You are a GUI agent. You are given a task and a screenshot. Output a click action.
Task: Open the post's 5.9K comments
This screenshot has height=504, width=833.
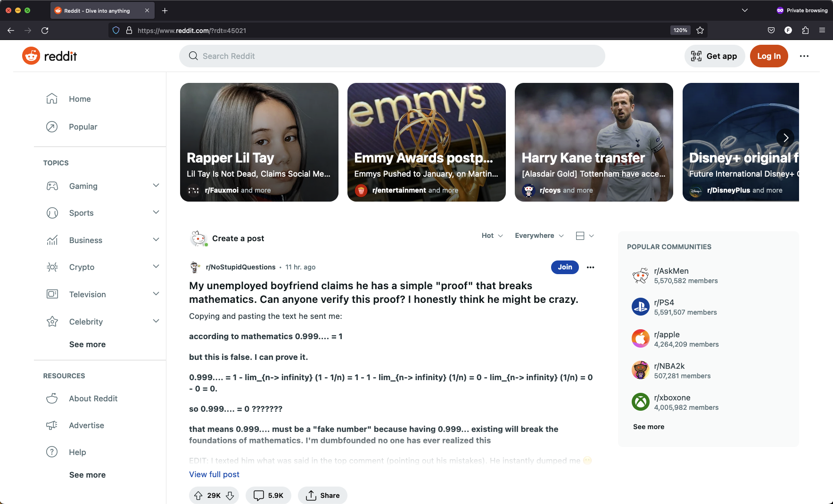269,496
